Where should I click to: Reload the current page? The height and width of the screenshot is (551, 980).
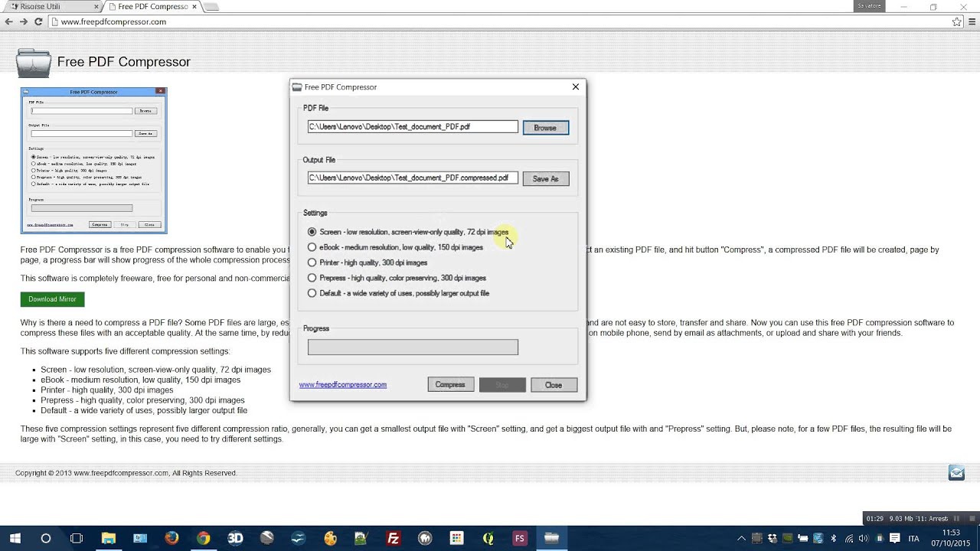38,22
